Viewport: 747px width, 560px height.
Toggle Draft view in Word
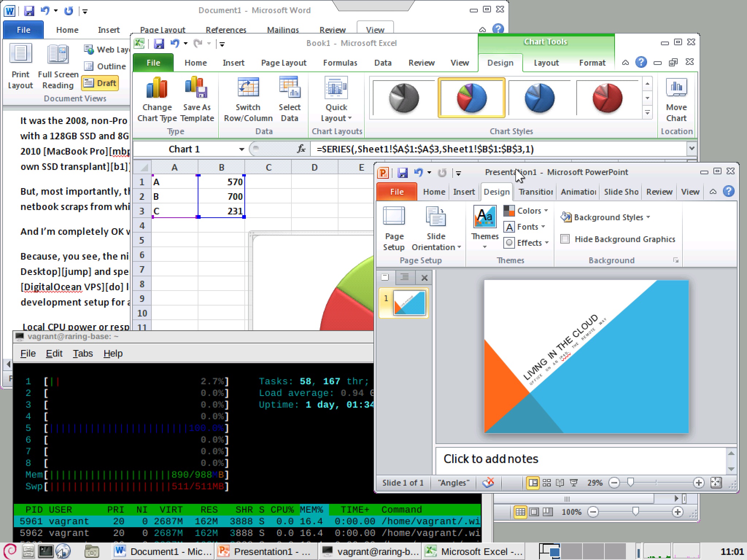[100, 83]
